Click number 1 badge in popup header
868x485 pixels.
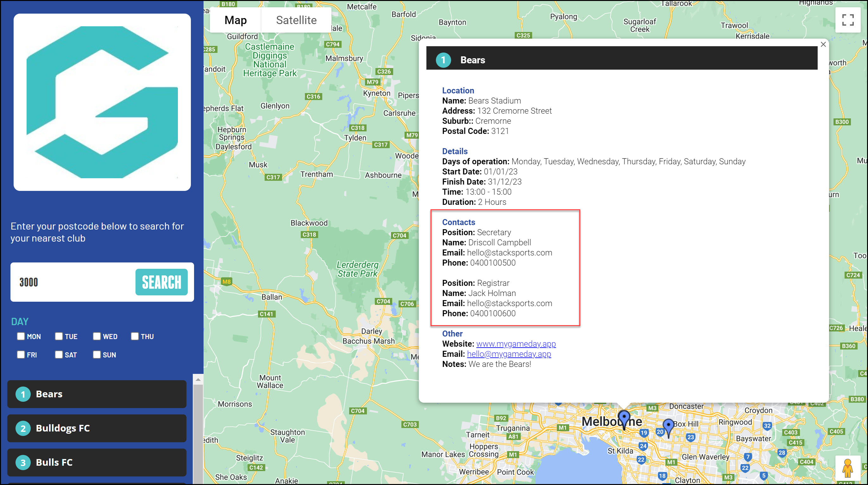click(443, 60)
